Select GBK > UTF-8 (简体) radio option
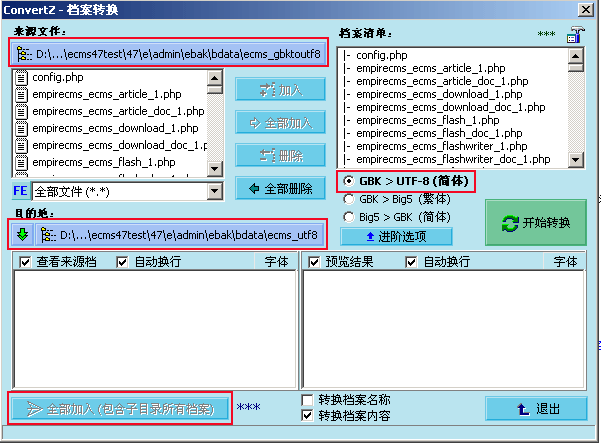 pyautogui.click(x=347, y=182)
